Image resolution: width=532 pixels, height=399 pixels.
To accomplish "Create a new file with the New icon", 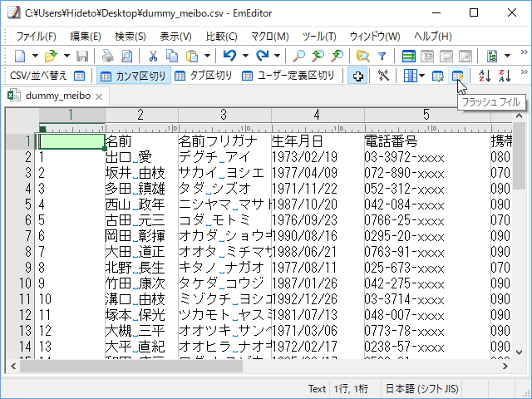I will (x=20, y=56).
